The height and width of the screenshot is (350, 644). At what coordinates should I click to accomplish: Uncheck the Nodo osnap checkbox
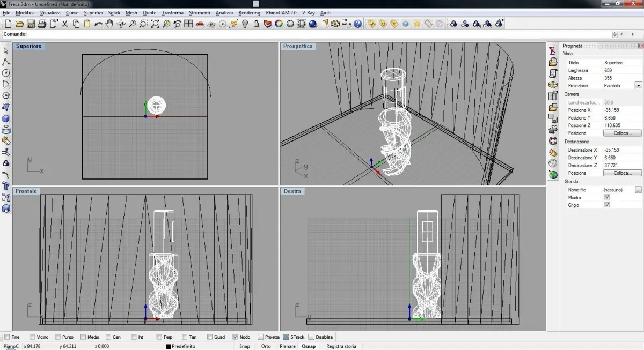pos(235,337)
